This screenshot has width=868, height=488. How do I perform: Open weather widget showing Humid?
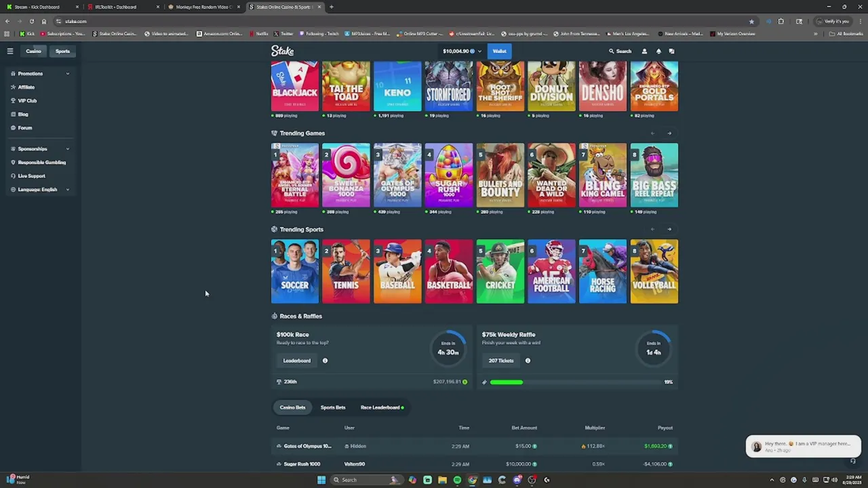pyautogui.click(x=18, y=479)
